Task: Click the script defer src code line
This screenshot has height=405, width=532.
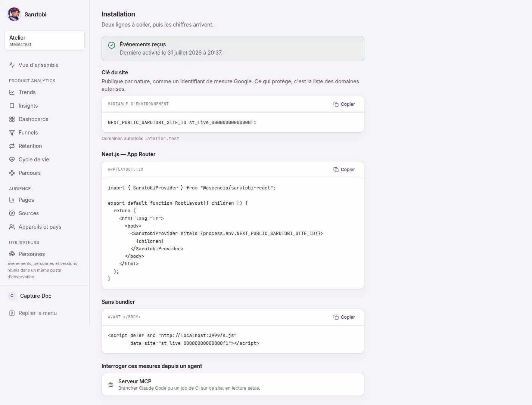Action: coord(172,336)
